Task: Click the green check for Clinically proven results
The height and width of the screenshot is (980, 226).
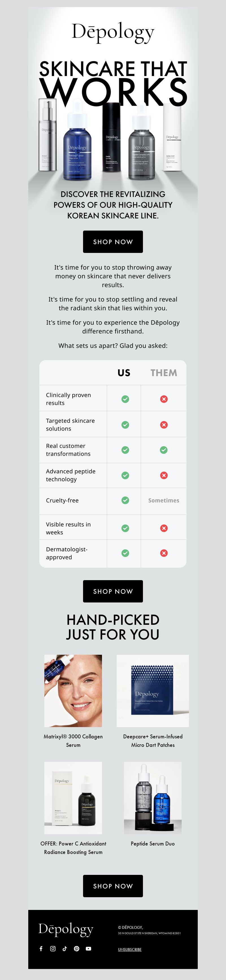Action: pos(125,399)
